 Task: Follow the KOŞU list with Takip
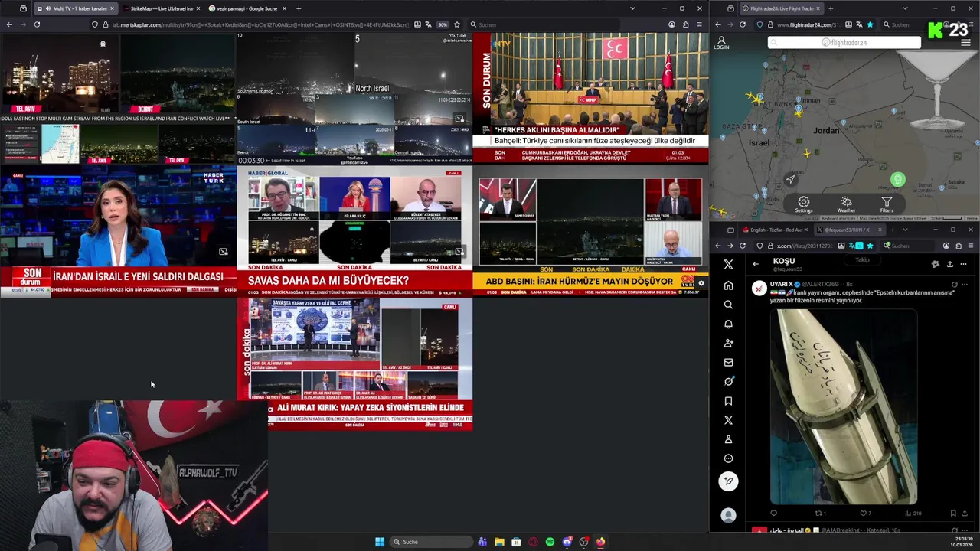point(862,260)
